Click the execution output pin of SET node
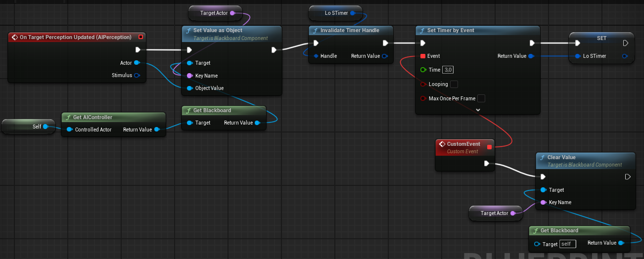Viewport: 644px width, 259px height. (626, 43)
